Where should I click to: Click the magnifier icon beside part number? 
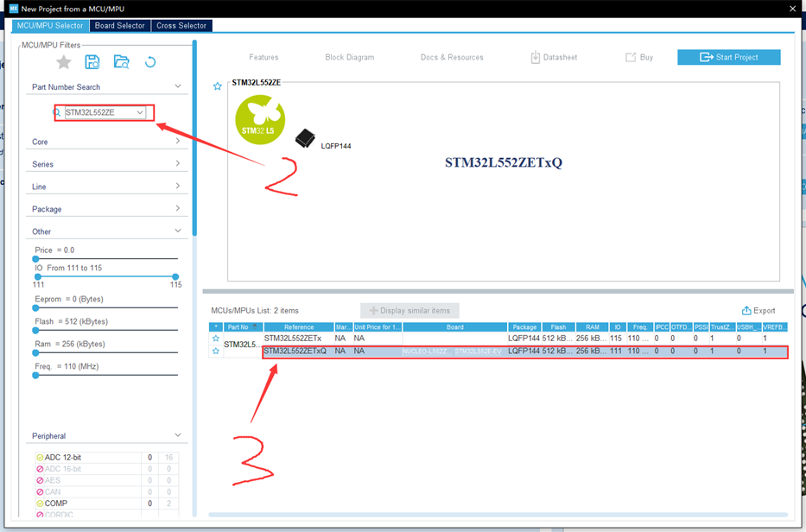coord(58,112)
